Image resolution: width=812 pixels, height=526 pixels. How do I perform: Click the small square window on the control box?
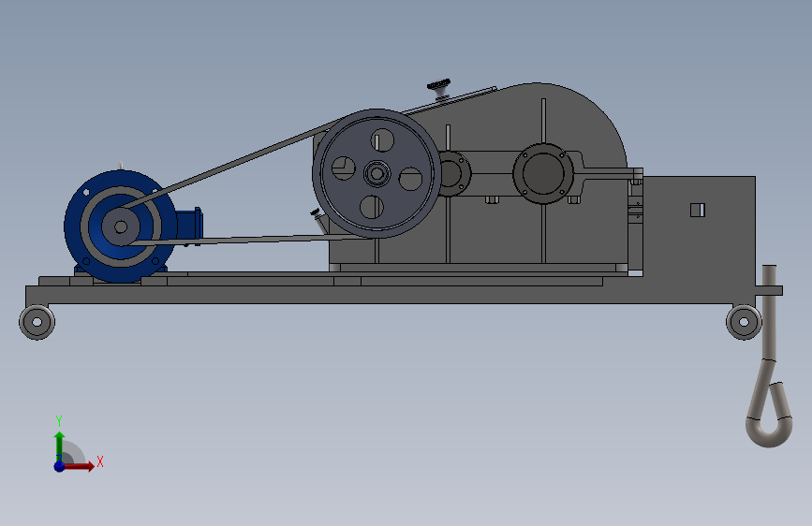(x=698, y=210)
